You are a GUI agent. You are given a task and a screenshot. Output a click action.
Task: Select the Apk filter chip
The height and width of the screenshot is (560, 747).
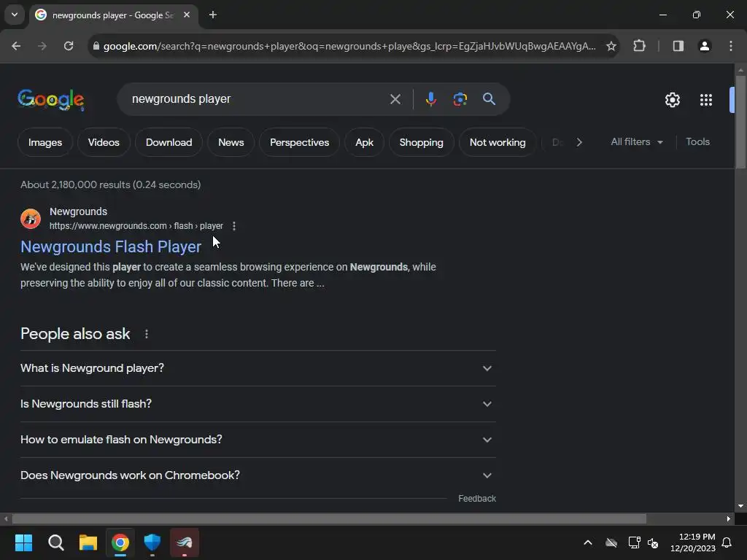364,142
